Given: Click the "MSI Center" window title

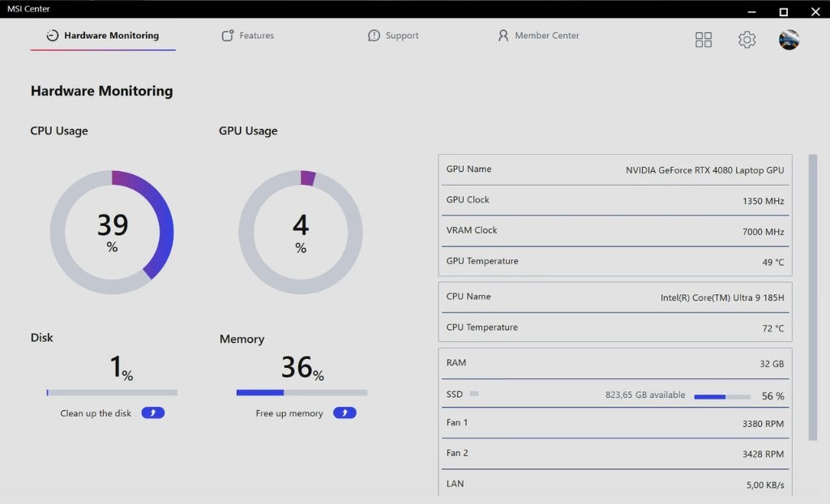Looking at the screenshot, I should (28, 9).
